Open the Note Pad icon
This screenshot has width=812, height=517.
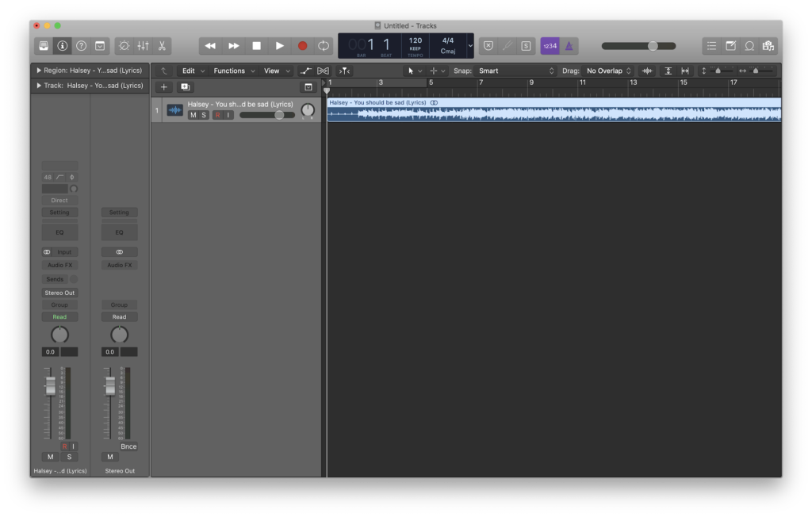[730, 46]
